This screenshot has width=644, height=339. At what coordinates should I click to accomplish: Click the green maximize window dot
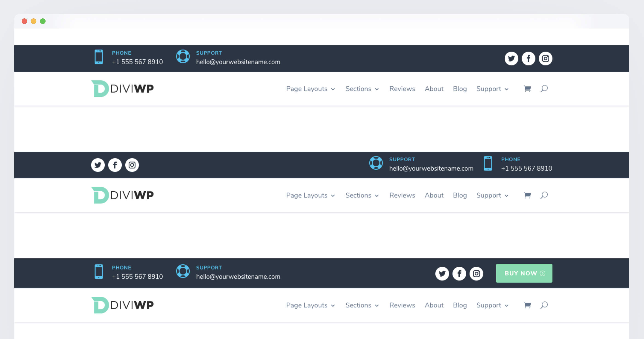[x=43, y=21]
